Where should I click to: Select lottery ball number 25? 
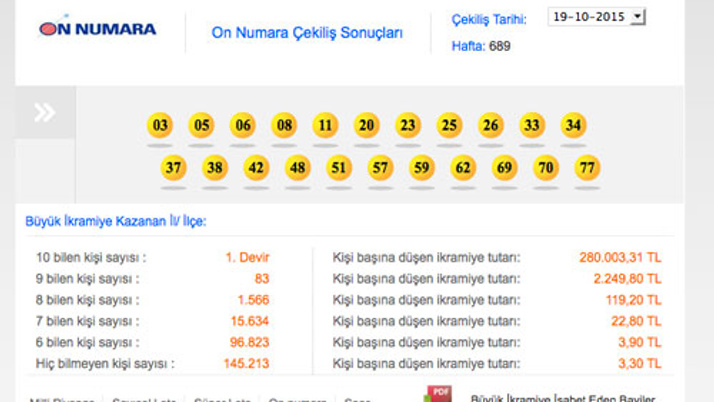tap(449, 125)
